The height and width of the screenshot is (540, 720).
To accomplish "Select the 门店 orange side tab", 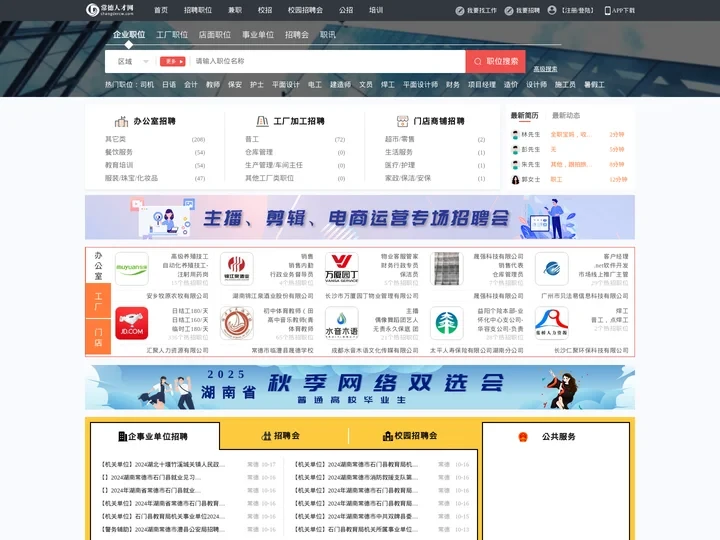I will (98, 337).
